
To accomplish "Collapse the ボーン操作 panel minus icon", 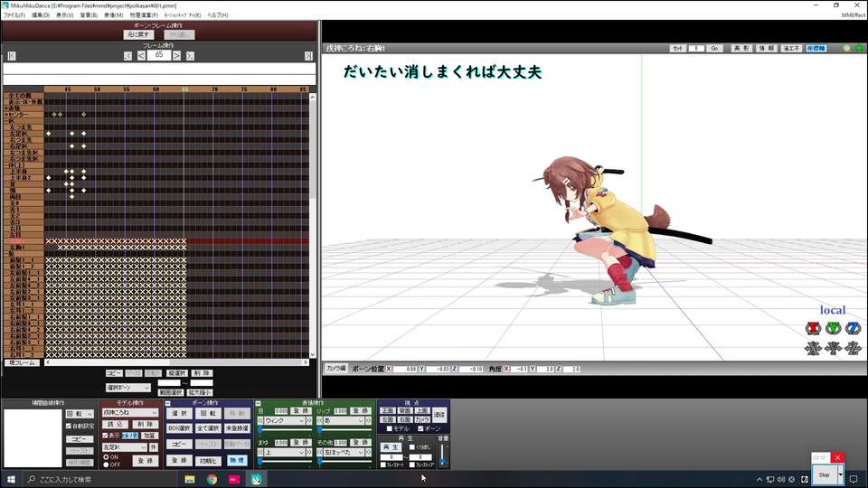I will point(168,403).
